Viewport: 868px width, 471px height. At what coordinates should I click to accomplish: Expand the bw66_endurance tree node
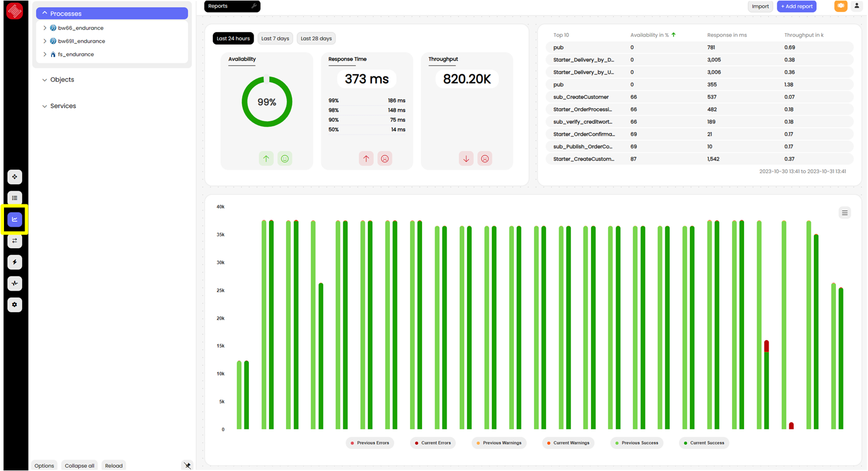45,28
